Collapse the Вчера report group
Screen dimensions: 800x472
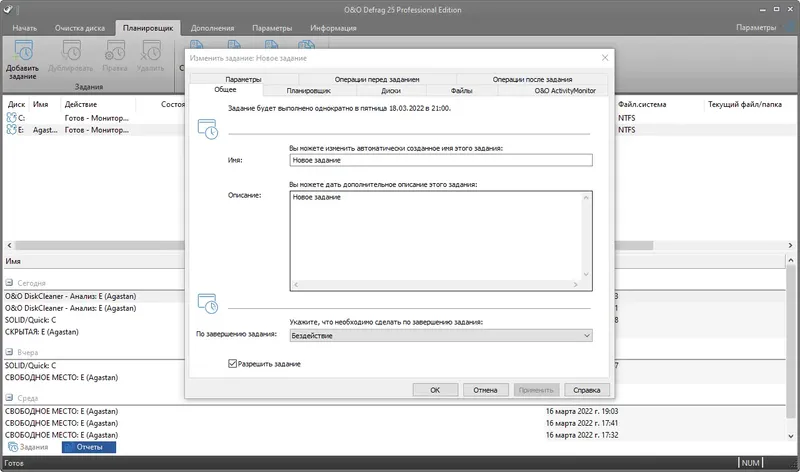click(9, 352)
